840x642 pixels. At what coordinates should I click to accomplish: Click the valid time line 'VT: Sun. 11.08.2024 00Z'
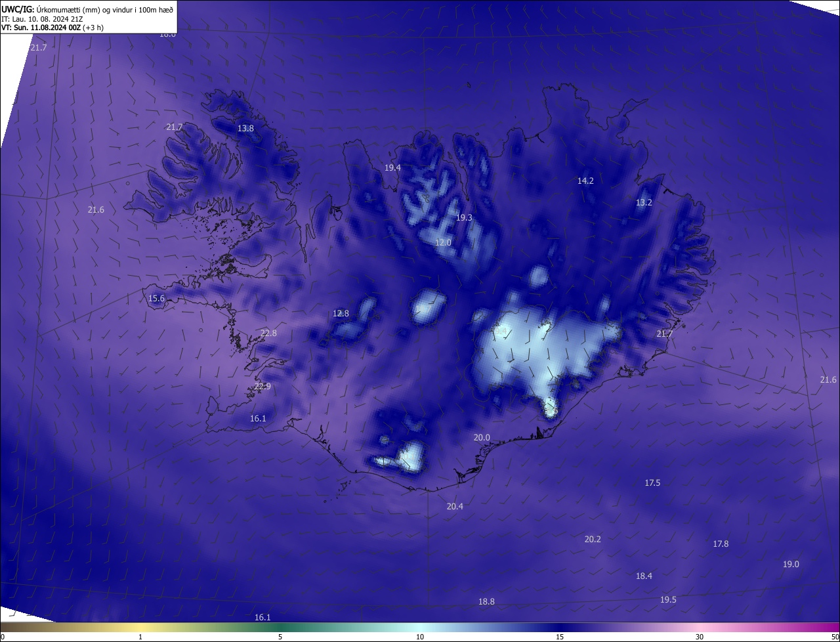click(x=42, y=28)
